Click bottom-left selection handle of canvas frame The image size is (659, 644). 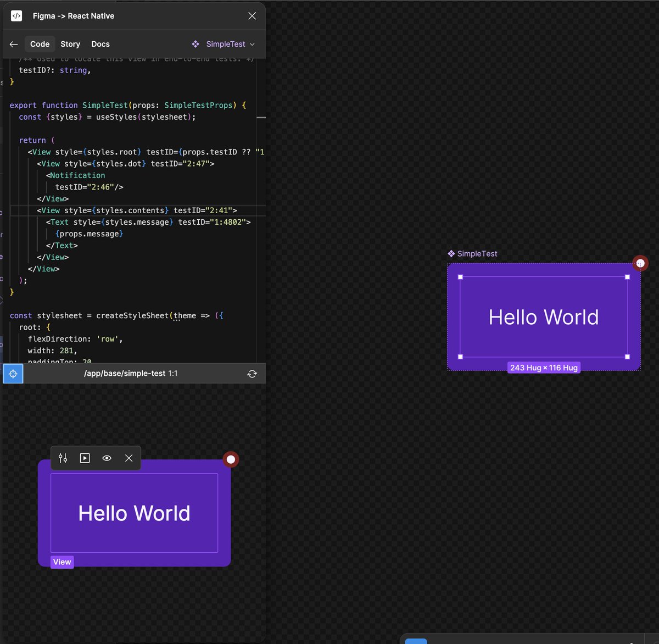(x=460, y=357)
